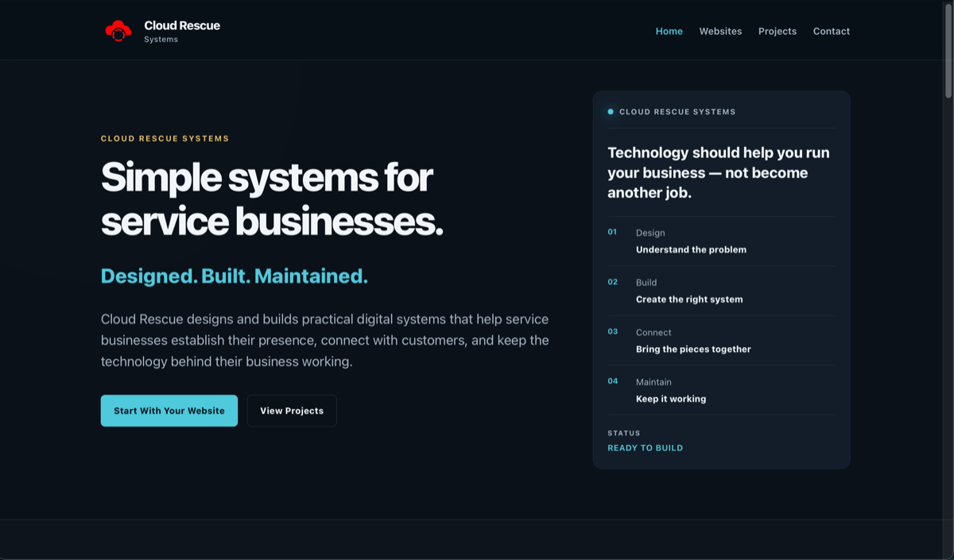
Task: Click the 'Maintain' step label
Action: tap(653, 382)
